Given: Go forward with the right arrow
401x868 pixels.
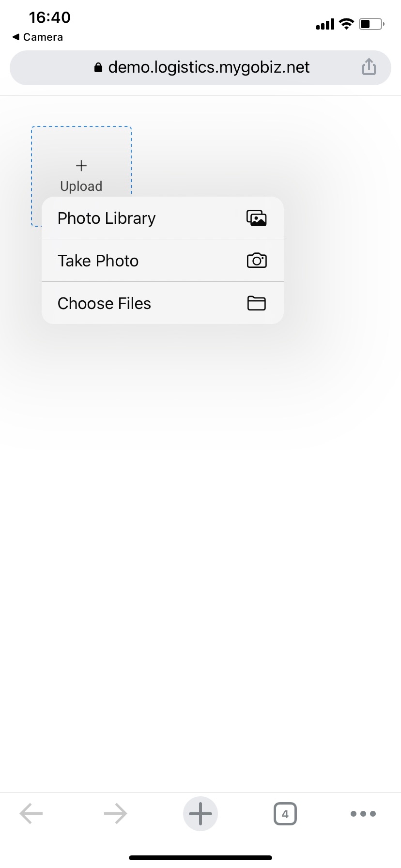Looking at the screenshot, I should (116, 814).
